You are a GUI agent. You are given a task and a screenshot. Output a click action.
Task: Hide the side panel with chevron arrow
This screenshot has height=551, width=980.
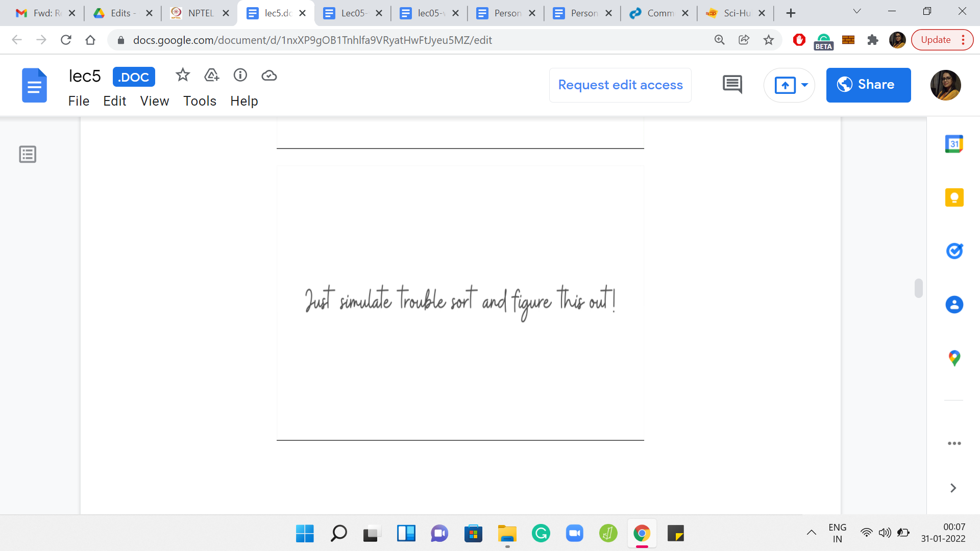tap(953, 488)
